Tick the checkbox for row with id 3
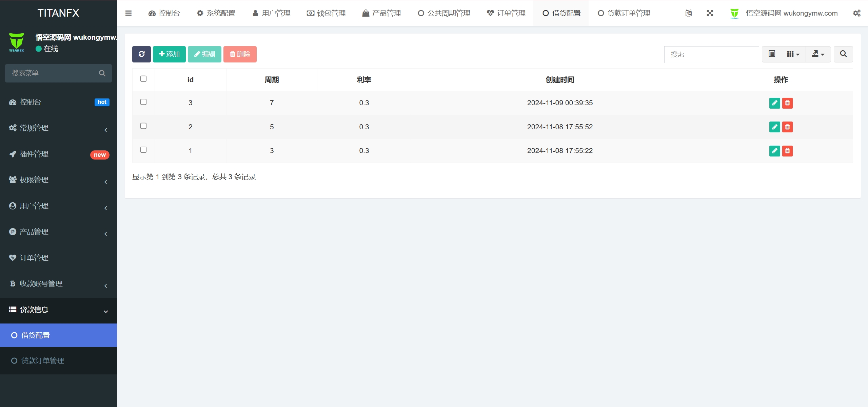This screenshot has width=868, height=407. point(143,102)
